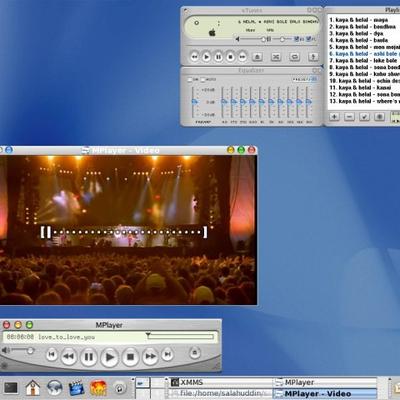Click the MPlayer skip-to-start button
Screen dimensions: 400x400
(x=51, y=354)
